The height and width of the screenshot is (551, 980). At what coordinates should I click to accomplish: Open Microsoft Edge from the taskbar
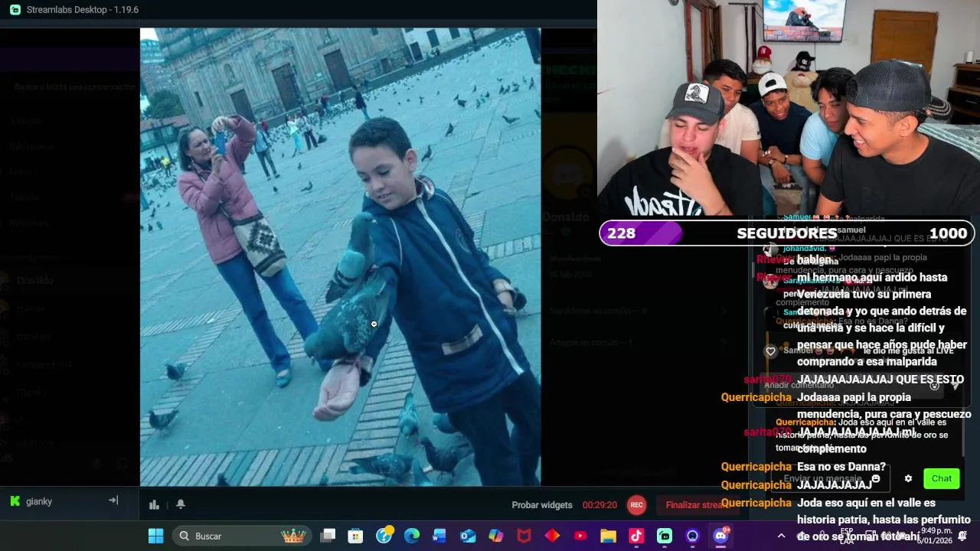pyautogui.click(x=412, y=536)
